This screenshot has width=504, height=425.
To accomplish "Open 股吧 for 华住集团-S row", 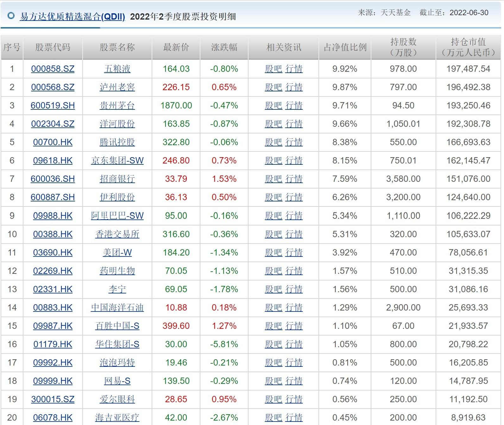I will tap(274, 344).
